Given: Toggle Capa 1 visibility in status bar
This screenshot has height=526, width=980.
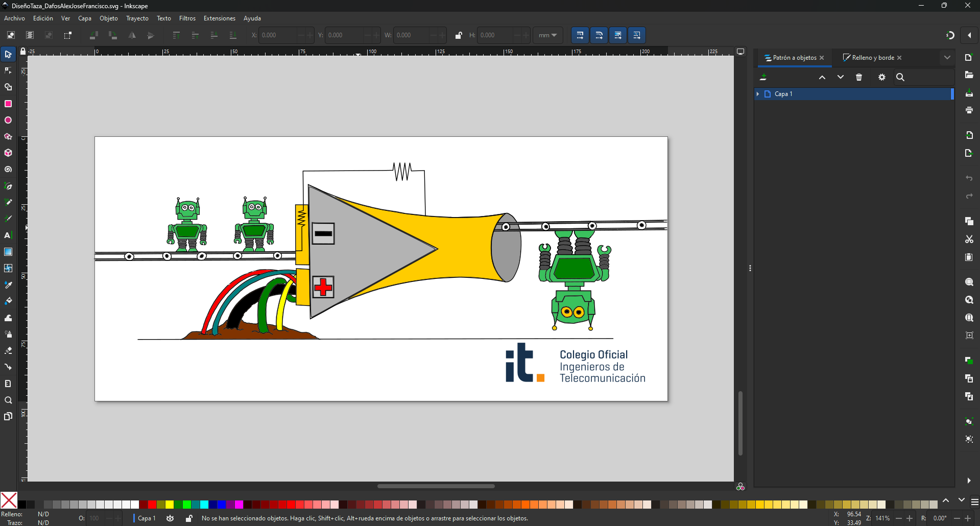Looking at the screenshot, I should tap(170, 518).
